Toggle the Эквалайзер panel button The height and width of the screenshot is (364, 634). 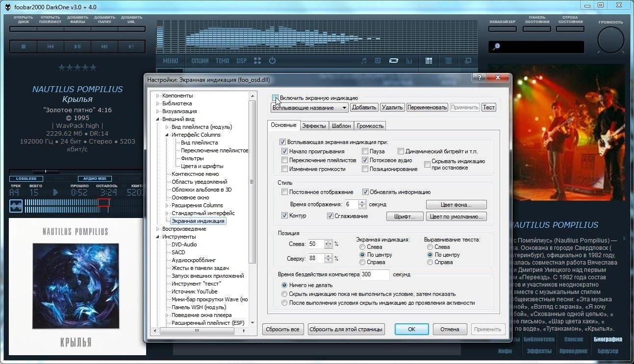(x=503, y=29)
